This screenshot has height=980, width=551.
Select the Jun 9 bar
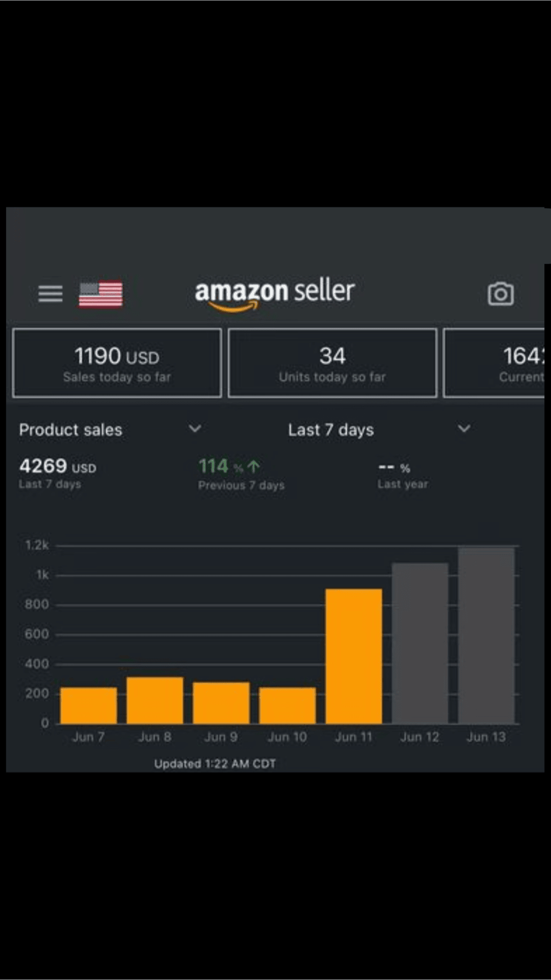click(221, 702)
